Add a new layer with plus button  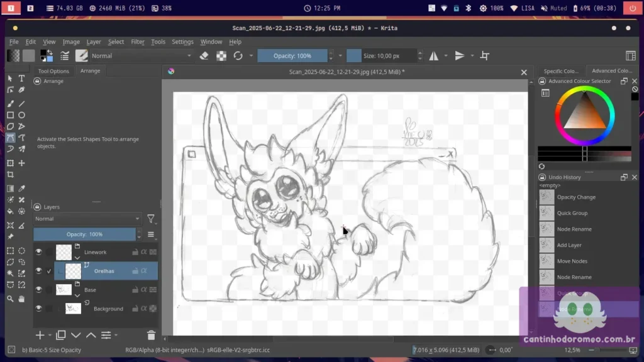40,336
